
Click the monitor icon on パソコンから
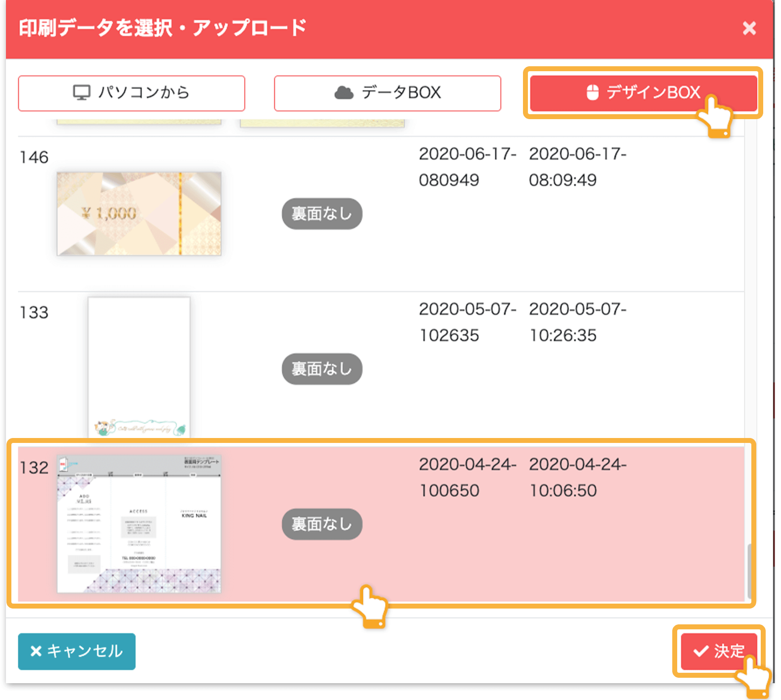coord(82,92)
